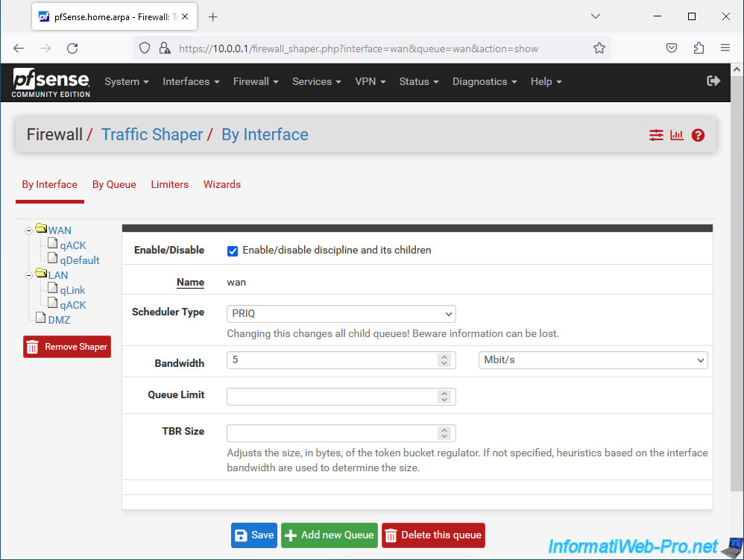Open the Services menu

coord(317,81)
